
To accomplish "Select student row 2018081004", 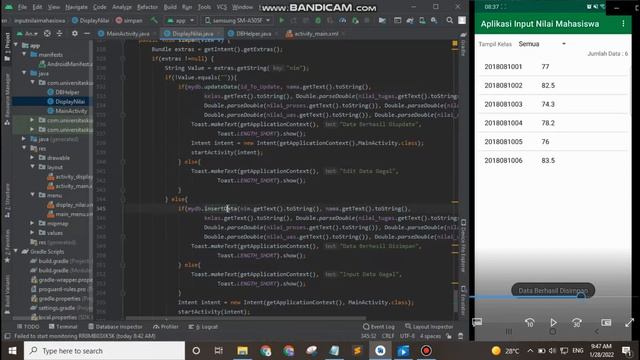I will [x=553, y=123].
